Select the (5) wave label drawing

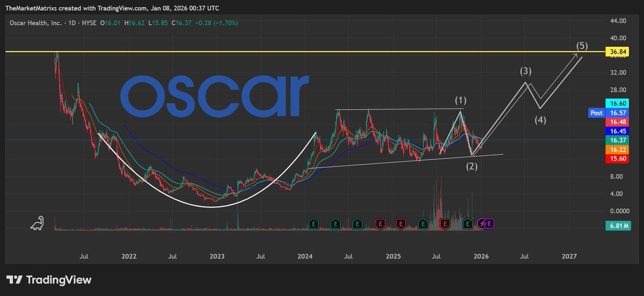click(583, 45)
